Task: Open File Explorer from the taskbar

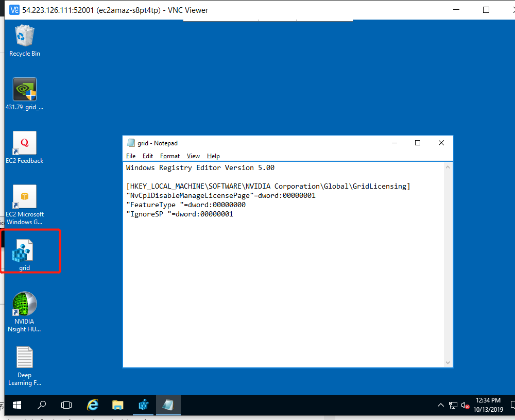Action: (x=118, y=405)
